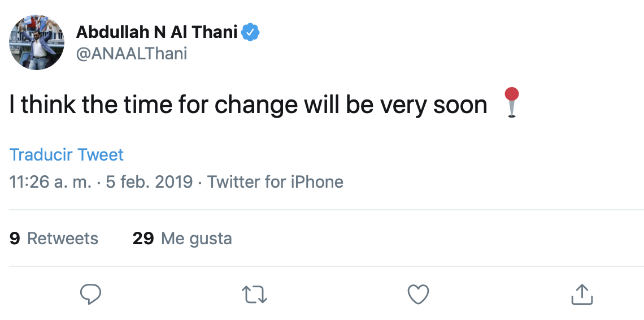Click the red pushpin emoji in tweet

[511, 102]
